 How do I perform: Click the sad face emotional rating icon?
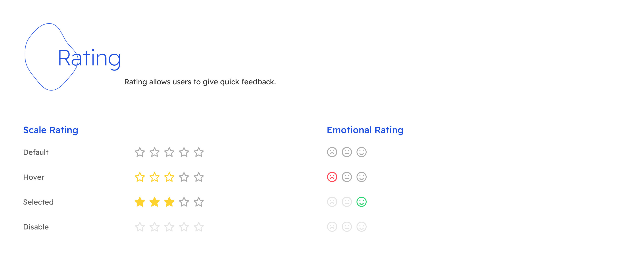click(331, 177)
